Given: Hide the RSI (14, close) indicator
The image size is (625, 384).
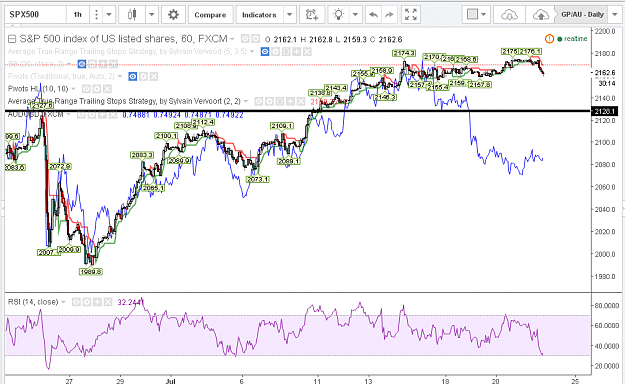Looking at the screenshot, I should point(76,302).
